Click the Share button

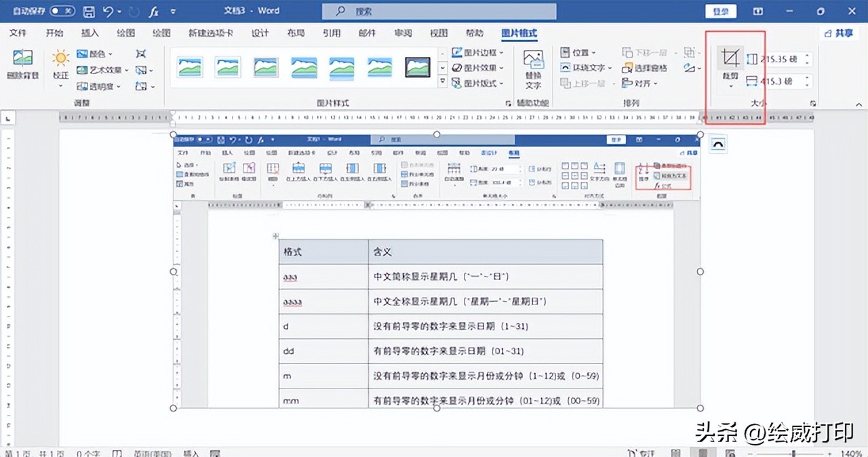[839, 32]
